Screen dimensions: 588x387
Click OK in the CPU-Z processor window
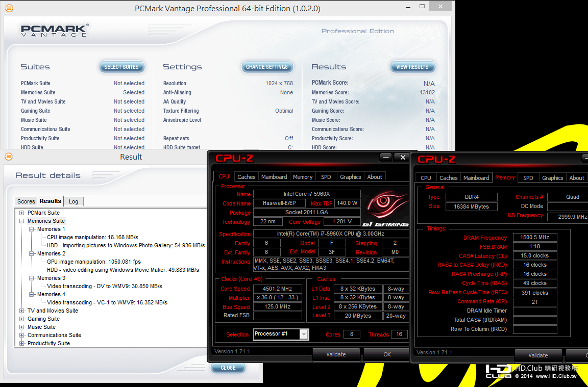tap(387, 354)
